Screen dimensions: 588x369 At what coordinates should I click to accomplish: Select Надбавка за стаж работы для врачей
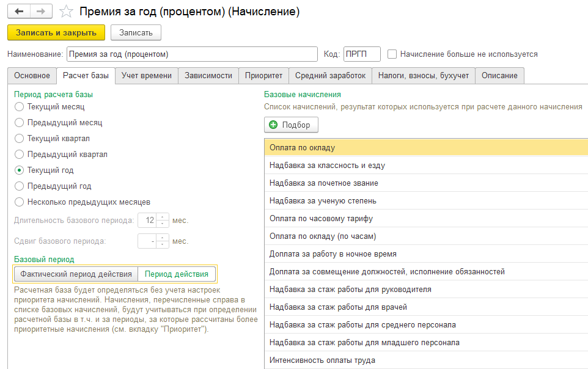tap(426, 307)
